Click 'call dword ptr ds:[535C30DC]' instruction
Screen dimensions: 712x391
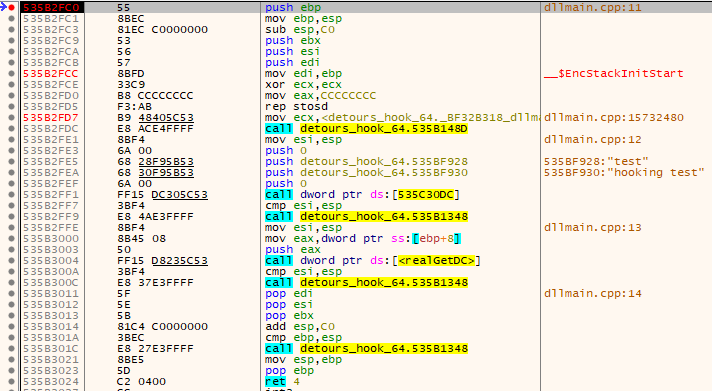363,194
